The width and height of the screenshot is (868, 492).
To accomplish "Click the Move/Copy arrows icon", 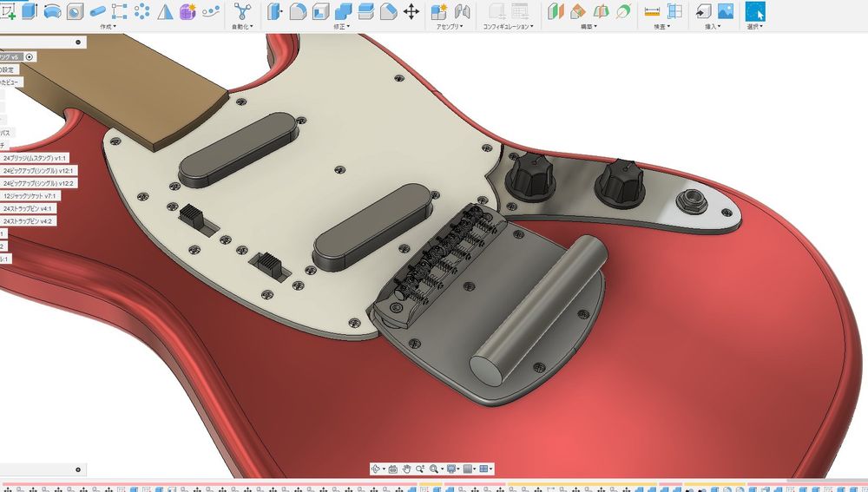I will (411, 11).
